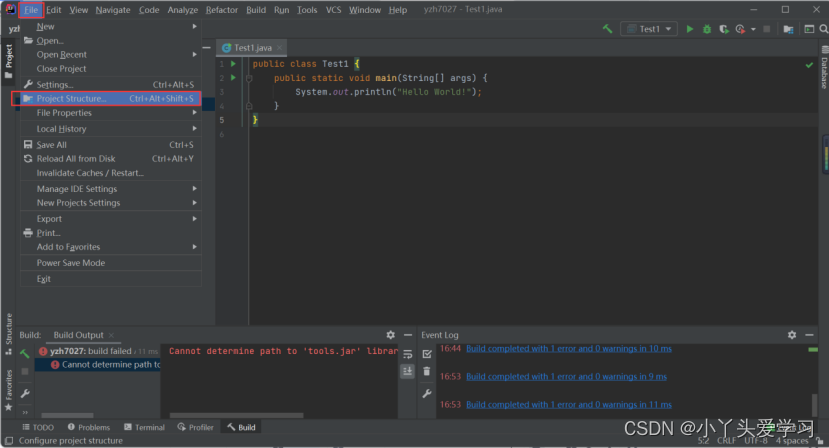Open the Analyze menu

tap(182, 10)
